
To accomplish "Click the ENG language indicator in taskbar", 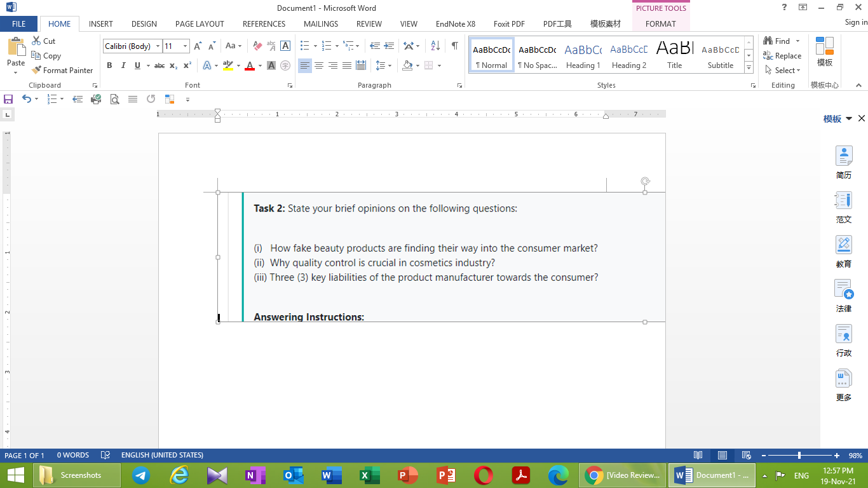I will pos(802,475).
